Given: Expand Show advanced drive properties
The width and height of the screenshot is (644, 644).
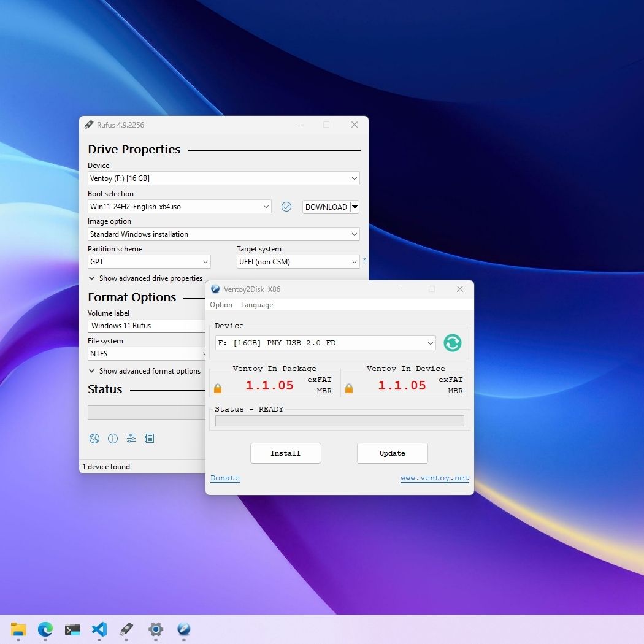Looking at the screenshot, I should 145,278.
